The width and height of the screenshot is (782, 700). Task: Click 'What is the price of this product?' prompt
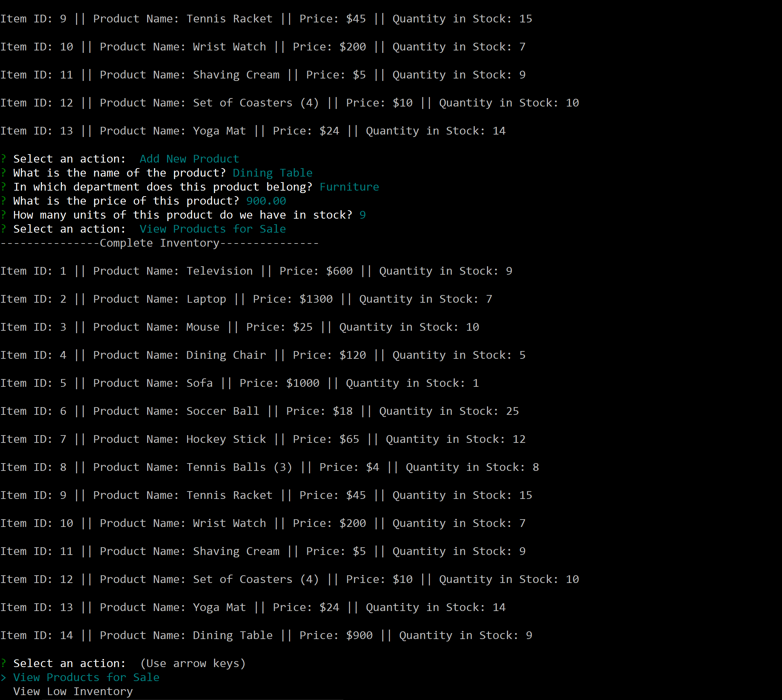126,201
